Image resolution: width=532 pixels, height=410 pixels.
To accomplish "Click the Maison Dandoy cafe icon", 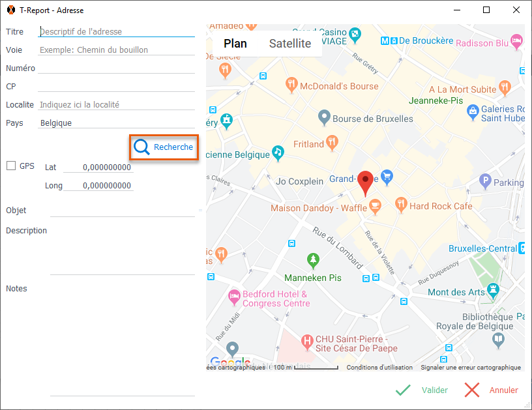I will point(374,206).
